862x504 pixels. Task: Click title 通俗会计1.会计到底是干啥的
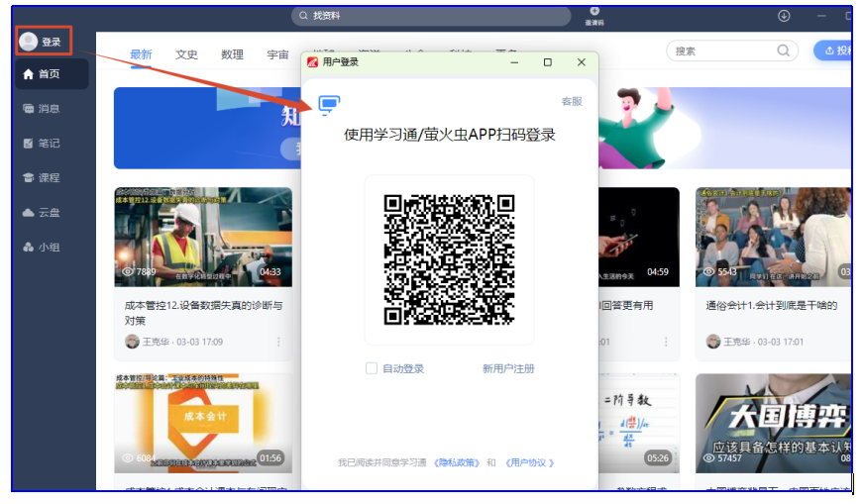[771, 306]
